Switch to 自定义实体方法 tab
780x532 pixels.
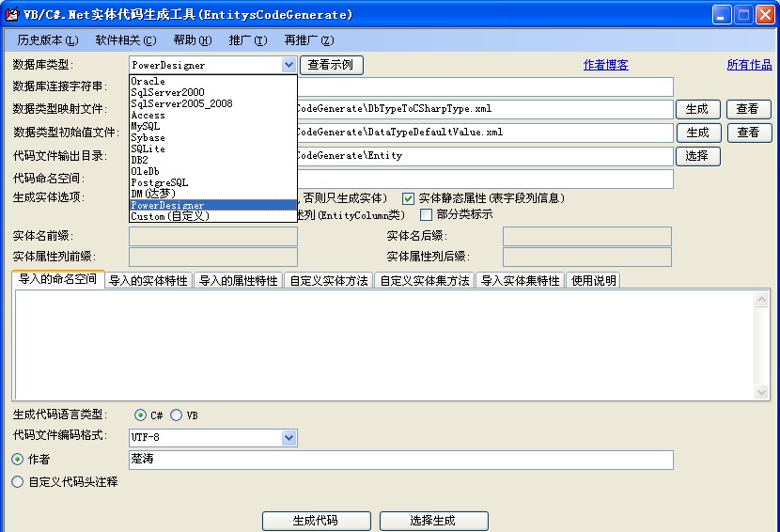coord(329,281)
